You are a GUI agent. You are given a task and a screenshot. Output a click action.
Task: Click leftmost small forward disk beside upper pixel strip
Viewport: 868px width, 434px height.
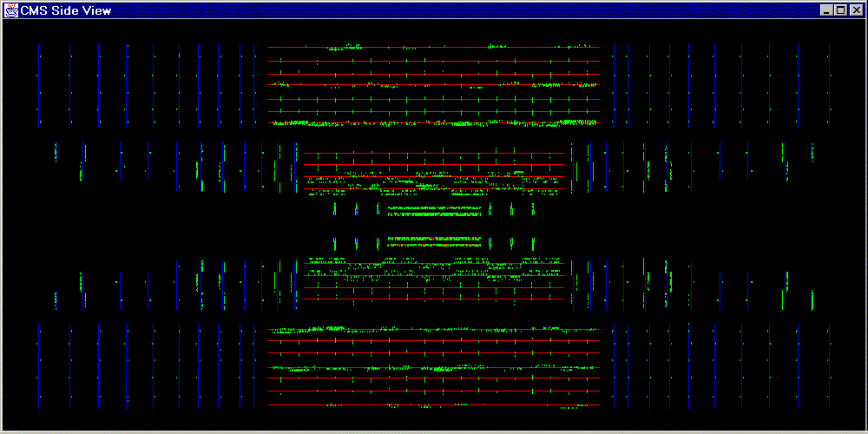click(x=335, y=209)
